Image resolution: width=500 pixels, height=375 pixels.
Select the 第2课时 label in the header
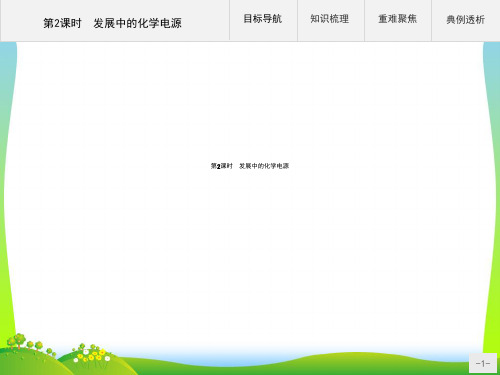point(62,23)
